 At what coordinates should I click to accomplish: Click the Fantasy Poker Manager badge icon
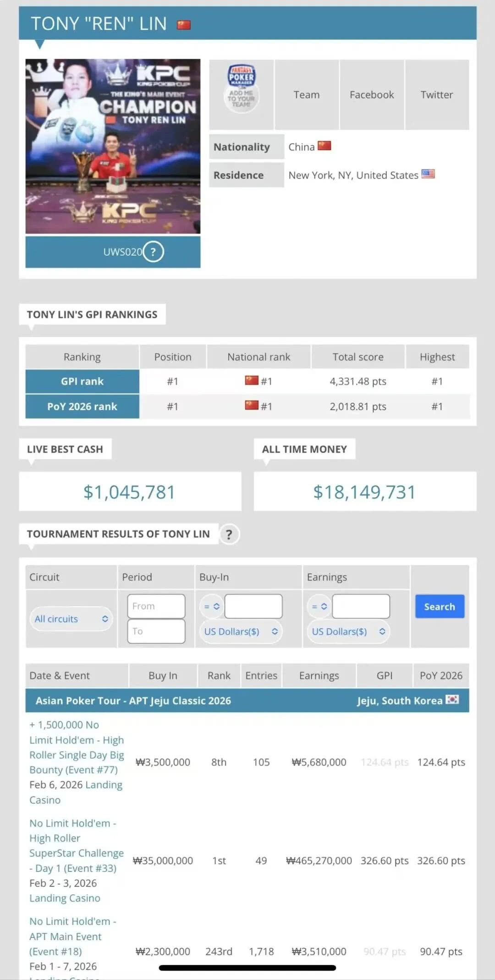(x=242, y=88)
